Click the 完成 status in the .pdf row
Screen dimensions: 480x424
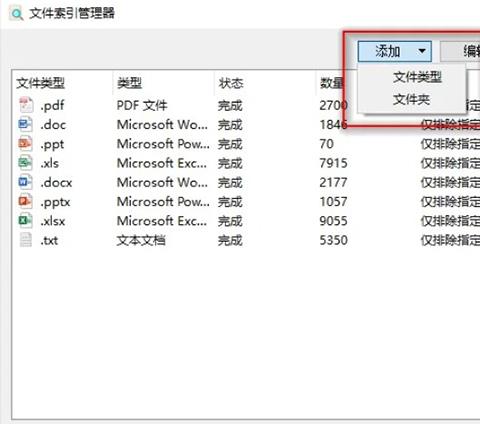click(x=230, y=106)
